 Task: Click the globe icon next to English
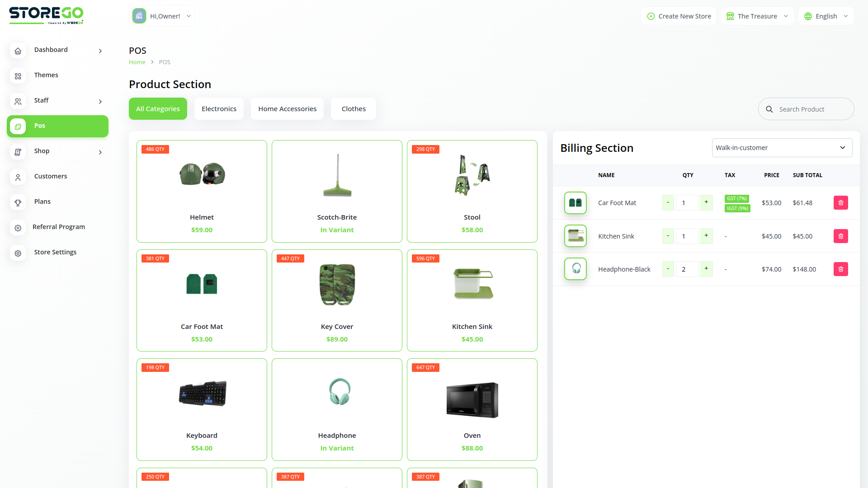click(x=808, y=16)
